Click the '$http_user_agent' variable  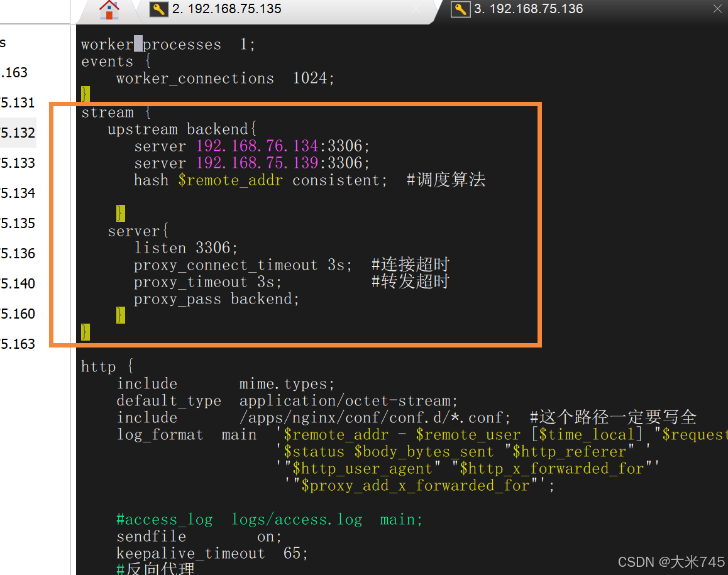(x=363, y=469)
